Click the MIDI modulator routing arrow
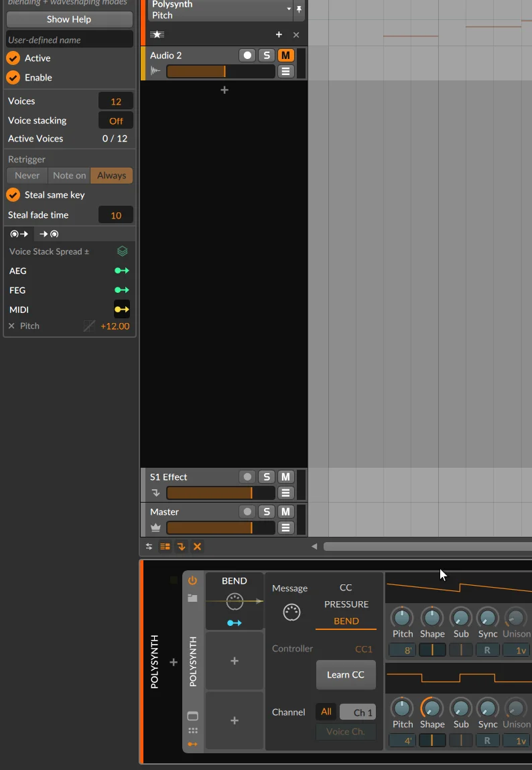This screenshot has height=770, width=532. coord(122,310)
